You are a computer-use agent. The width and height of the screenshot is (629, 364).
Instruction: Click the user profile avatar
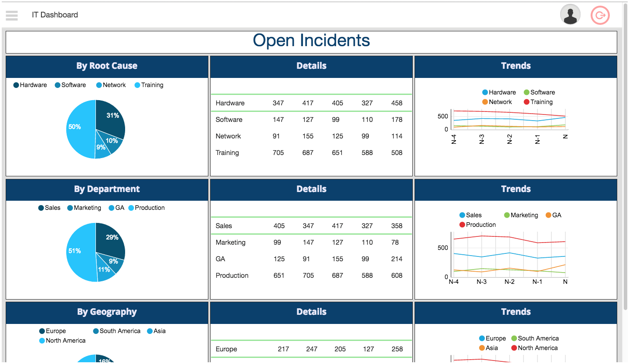pyautogui.click(x=570, y=14)
